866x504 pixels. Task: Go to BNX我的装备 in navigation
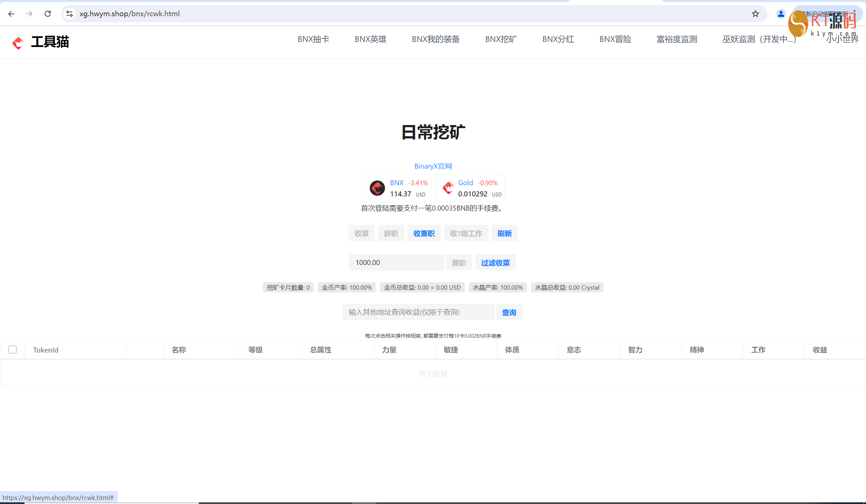tap(435, 39)
